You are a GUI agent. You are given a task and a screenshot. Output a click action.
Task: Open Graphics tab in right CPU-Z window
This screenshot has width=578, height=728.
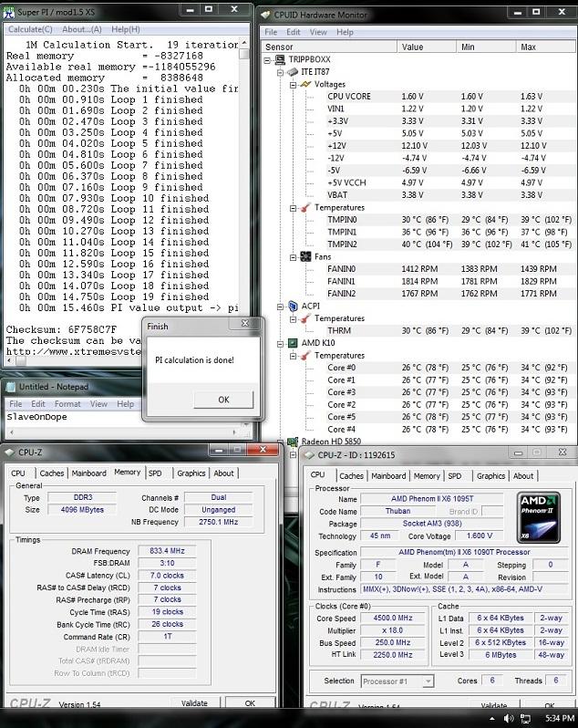pos(490,476)
